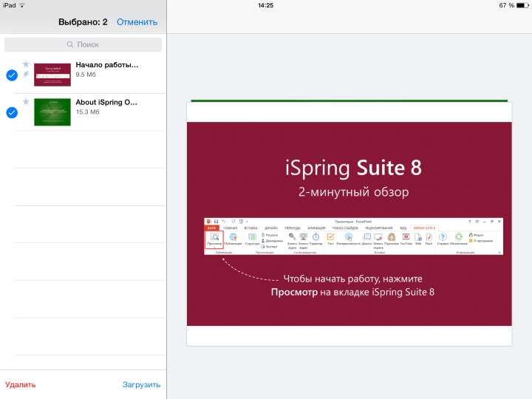Select the Начало работы… title text
Screen dimensions: 532x399
click(107, 65)
